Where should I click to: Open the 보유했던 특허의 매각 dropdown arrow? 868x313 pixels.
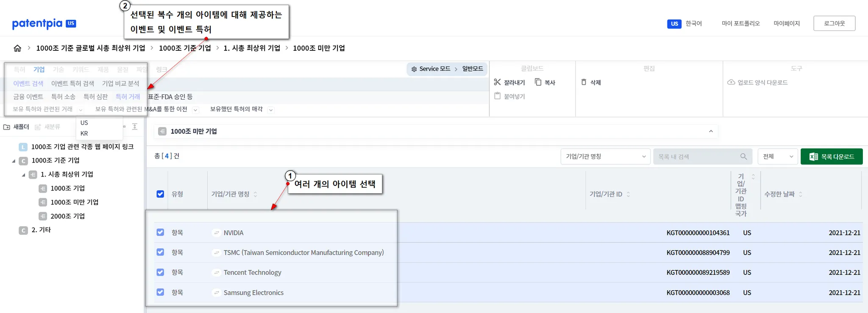tap(271, 110)
